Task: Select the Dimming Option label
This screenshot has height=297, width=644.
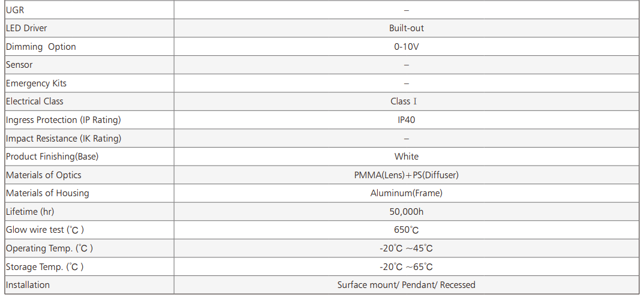Action: click(x=41, y=47)
